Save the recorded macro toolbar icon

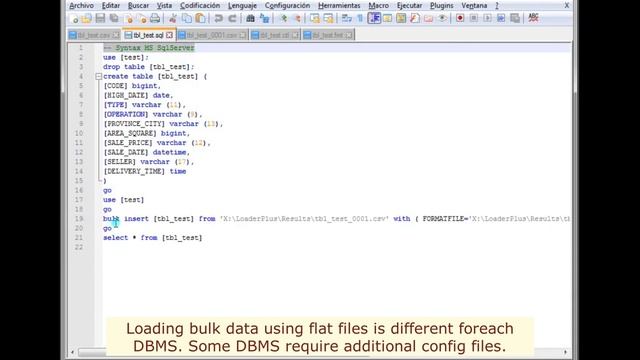[x=515, y=18]
